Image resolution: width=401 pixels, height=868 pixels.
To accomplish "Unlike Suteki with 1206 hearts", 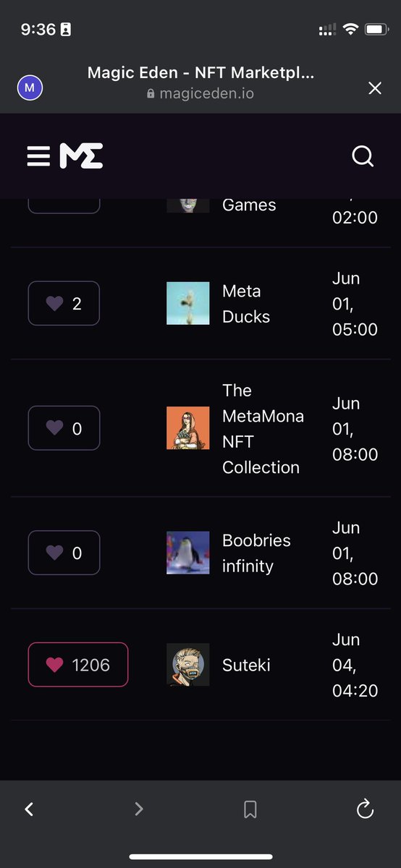I will pos(78,665).
